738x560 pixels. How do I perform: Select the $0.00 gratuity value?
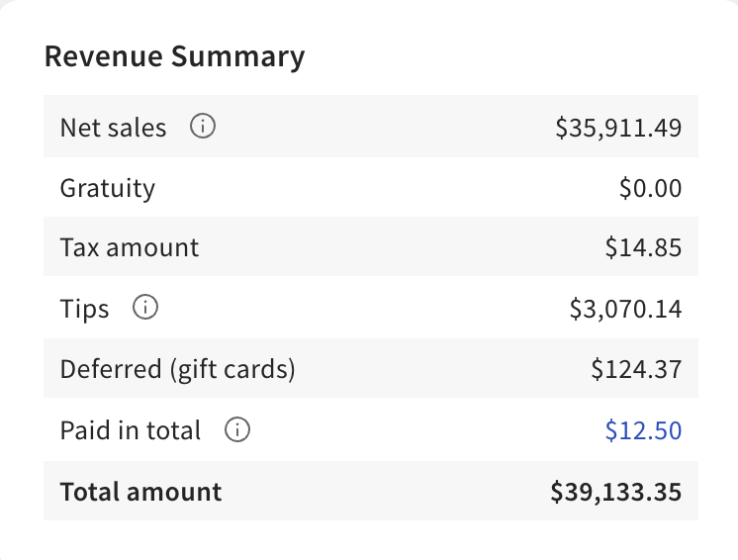pyautogui.click(x=650, y=188)
